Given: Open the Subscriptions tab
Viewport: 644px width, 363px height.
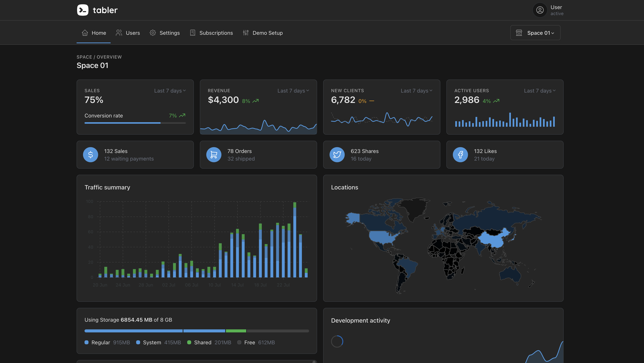Looking at the screenshot, I should pyautogui.click(x=211, y=33).
